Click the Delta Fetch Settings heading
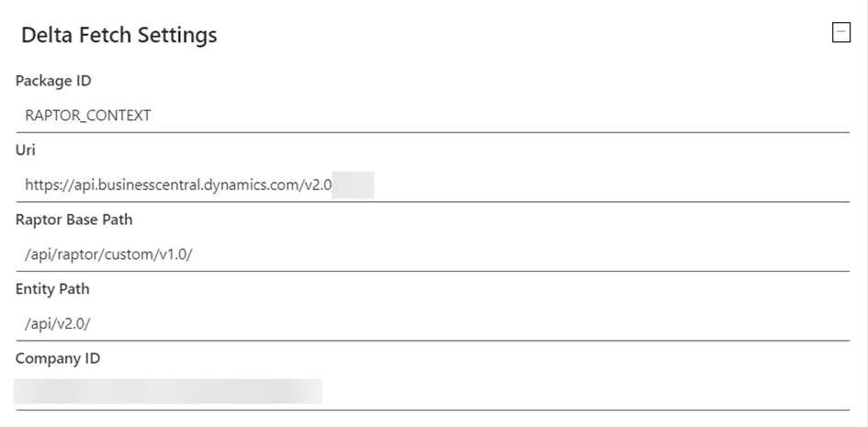The width and height of the screenshot is (868, 427). coord(118,36)
